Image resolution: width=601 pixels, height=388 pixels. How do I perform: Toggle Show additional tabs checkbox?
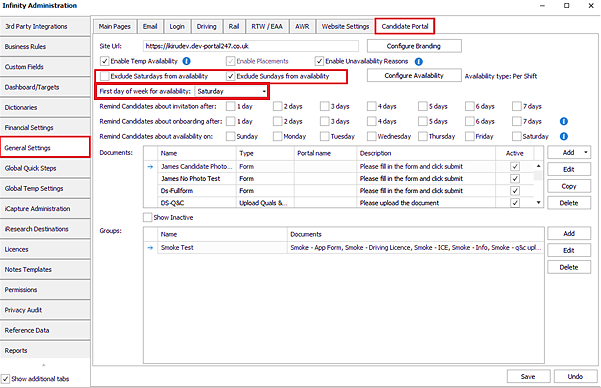point(5,379)
